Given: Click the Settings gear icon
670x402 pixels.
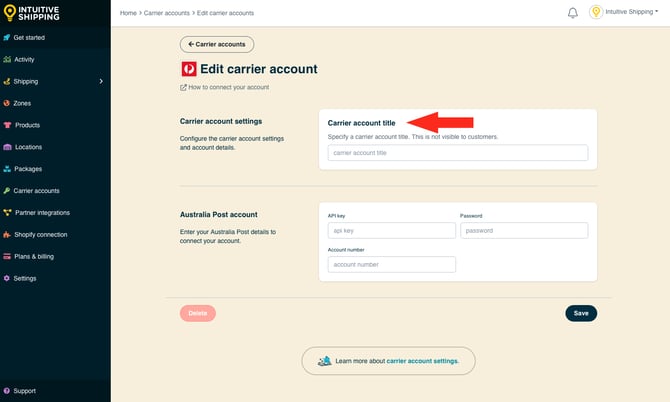Looking at the screenshot, I should point(6,278).
